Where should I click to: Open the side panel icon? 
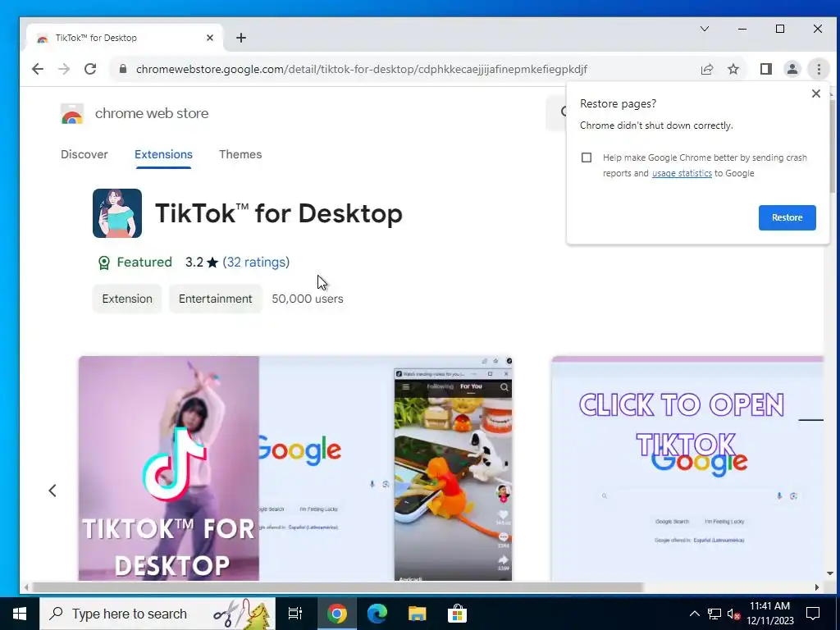coord(766,69)
